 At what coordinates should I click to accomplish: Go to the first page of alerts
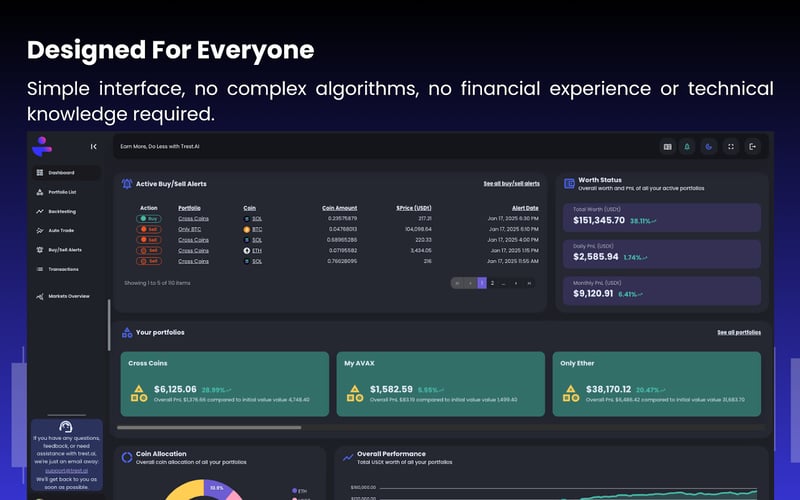tap(457, 283)
